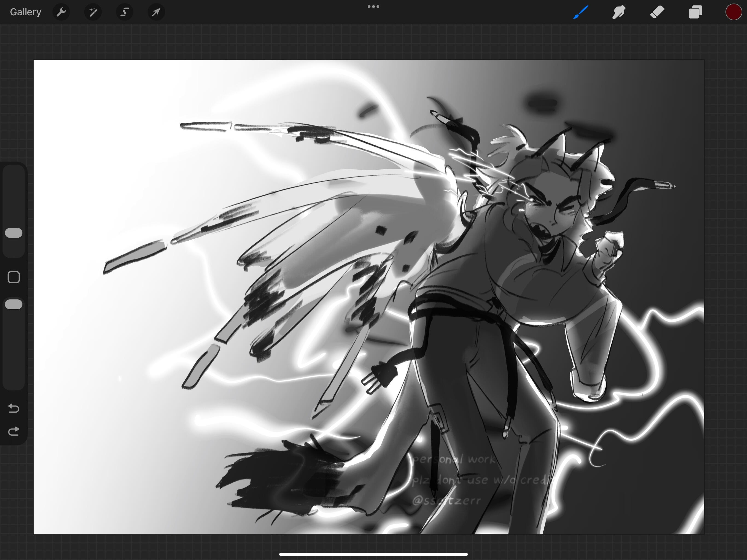The height and width of the screenshot is (560, 747).
Task: Tap the Redo arrow
Action: point(13,431)
